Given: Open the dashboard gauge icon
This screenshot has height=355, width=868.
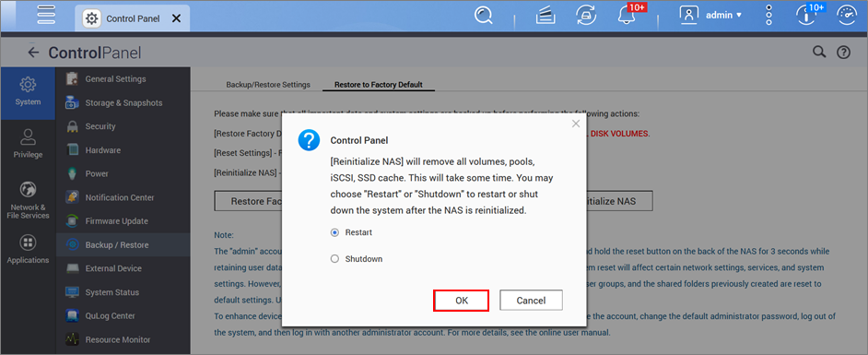Looking at the screenshot, I should (847, 15).
